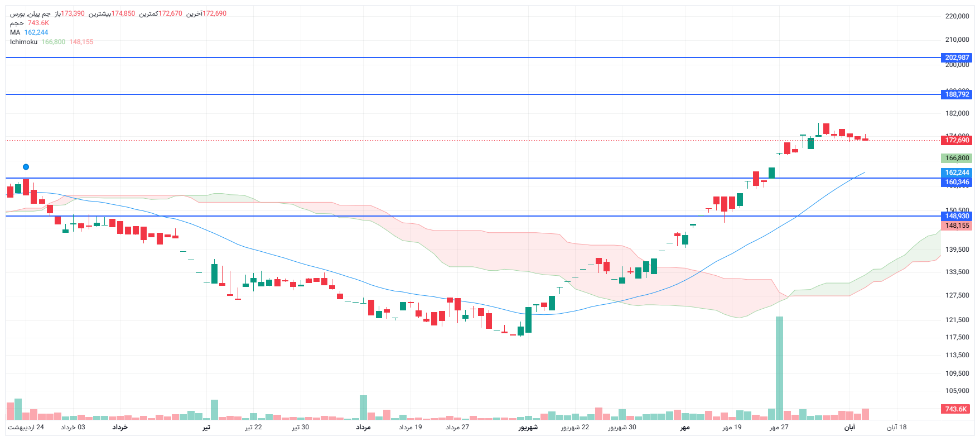980x441 pixels.
Task: Select the 188,792 horizontal line price label
Action: pyautogui.click(x=957, y=94)
